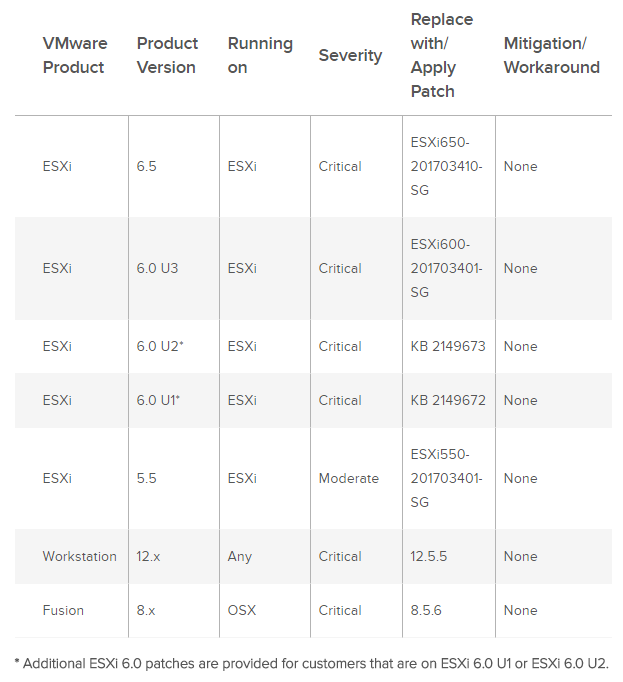Click the ESXi550-201703401-SG patch entry
The height and width of the screenshot is (682, 623).
pos(446,478)
